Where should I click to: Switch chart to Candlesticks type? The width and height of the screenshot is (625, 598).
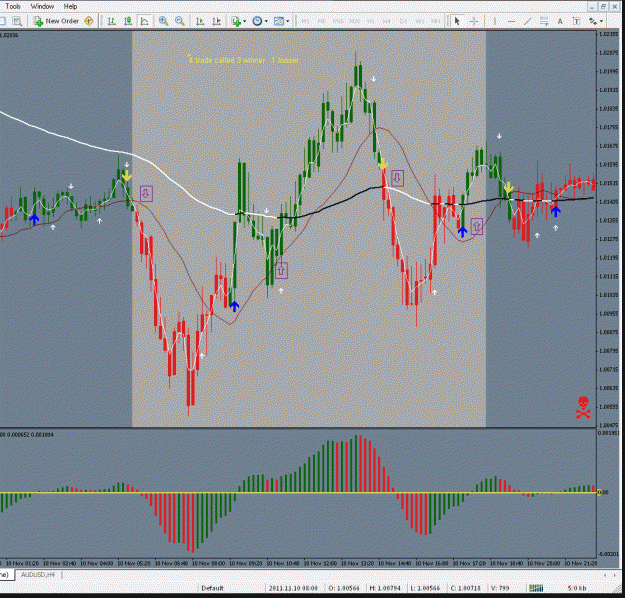click(x=128, y=21)
